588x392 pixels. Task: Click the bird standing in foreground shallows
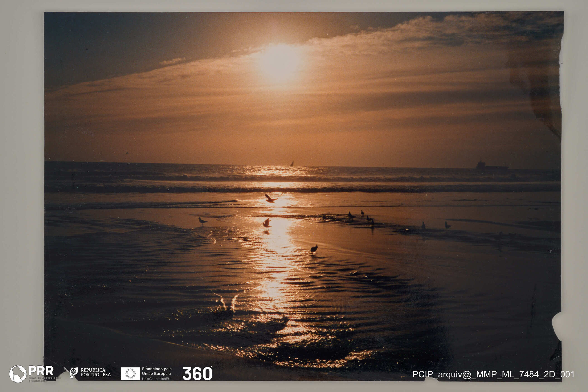314,248
